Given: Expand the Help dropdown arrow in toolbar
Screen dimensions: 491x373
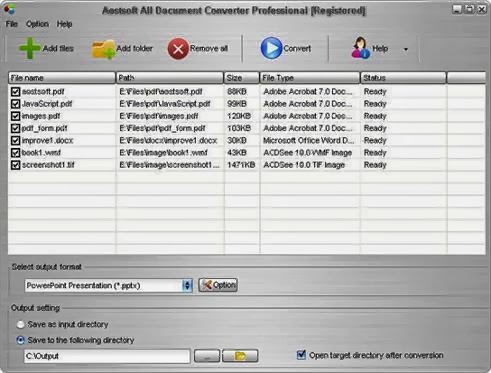Looking at the screenshot, I should [x=406, y=49].
